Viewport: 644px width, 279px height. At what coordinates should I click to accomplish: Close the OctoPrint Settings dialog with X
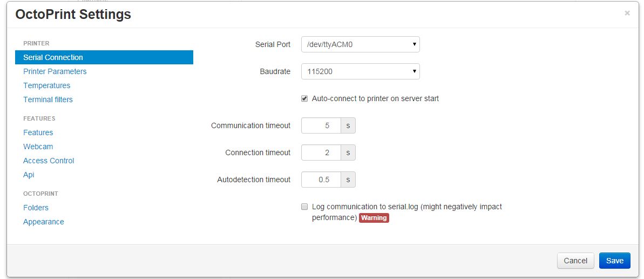[x=627, y=14]
